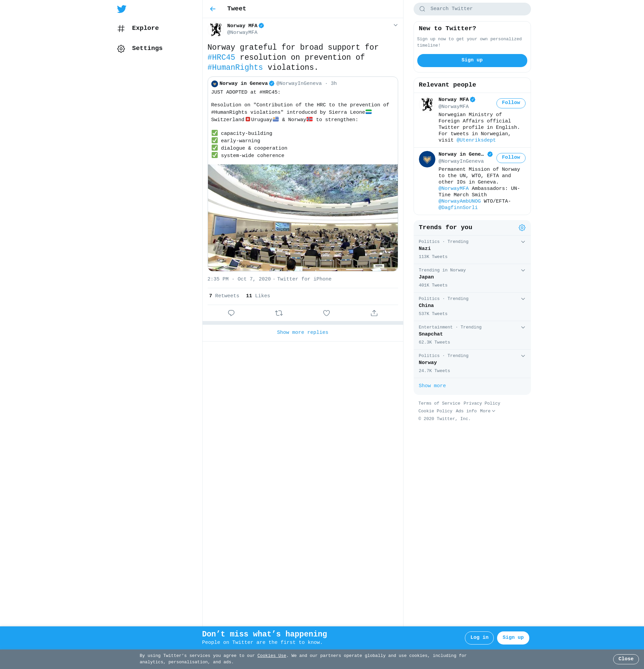The width and height of the screenshot is (644, 669).
Task: Click Norway MFA lion avatar in Relevant people
Action: [x=427, y=104]
